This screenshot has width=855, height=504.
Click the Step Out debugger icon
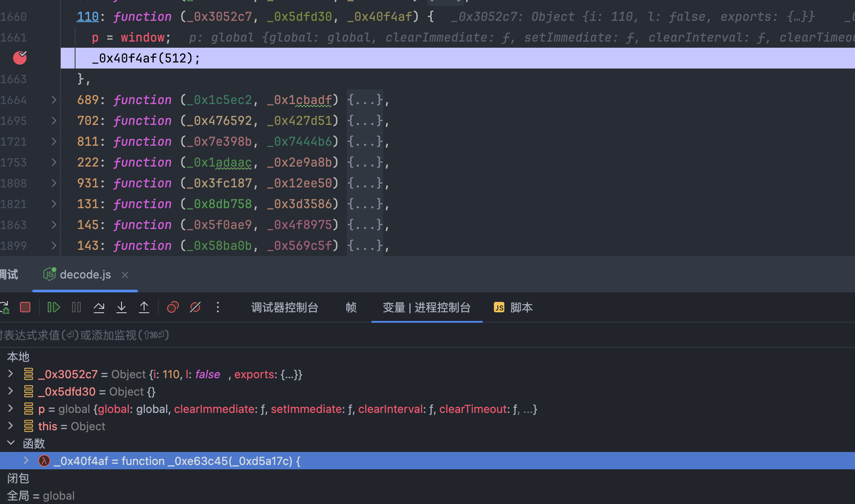tap(144, 308)
